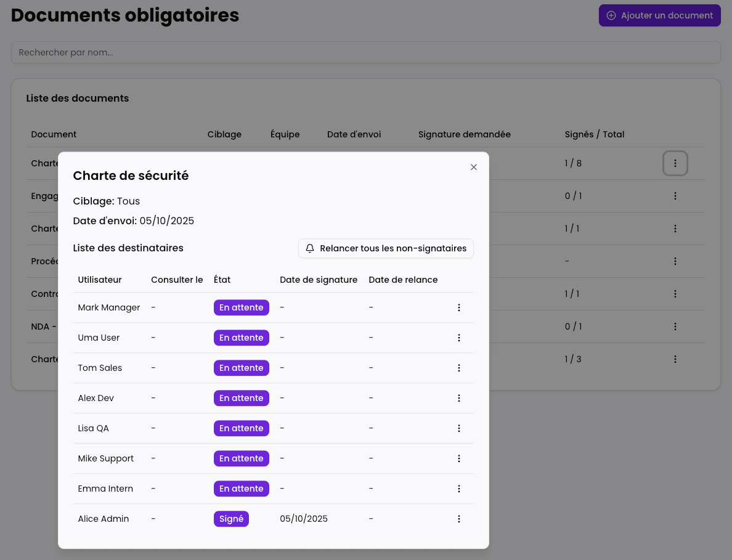The width and height of the screenshot is (732, 560).
Task: Open the actions menu for Alex Dev
Action: (459, 398)
